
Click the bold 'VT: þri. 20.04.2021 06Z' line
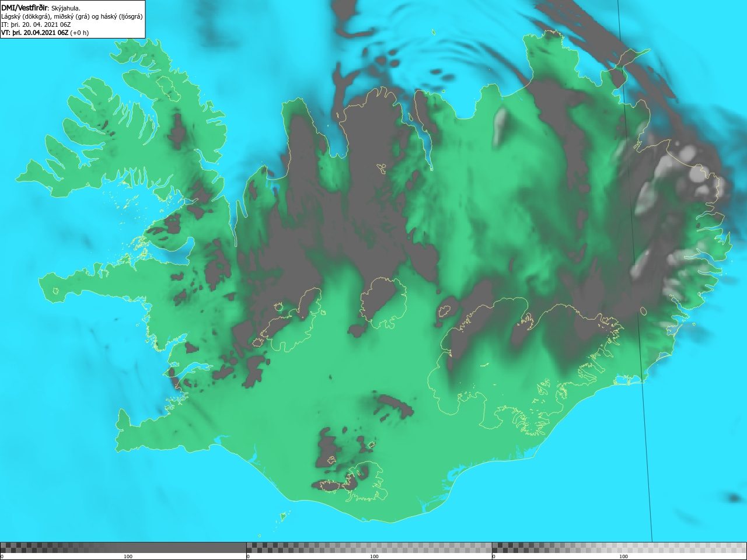(x=45, y=33)
